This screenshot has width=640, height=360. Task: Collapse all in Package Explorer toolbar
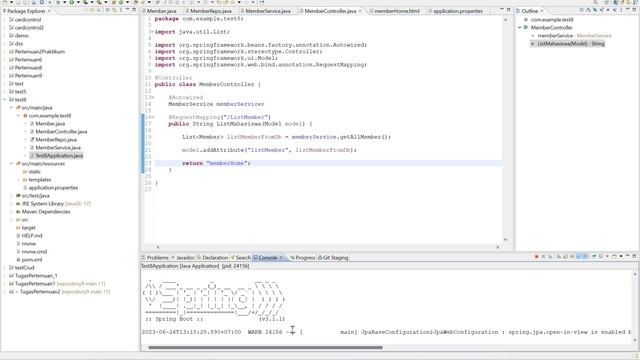pyautogui.click(x=107, y=11)
